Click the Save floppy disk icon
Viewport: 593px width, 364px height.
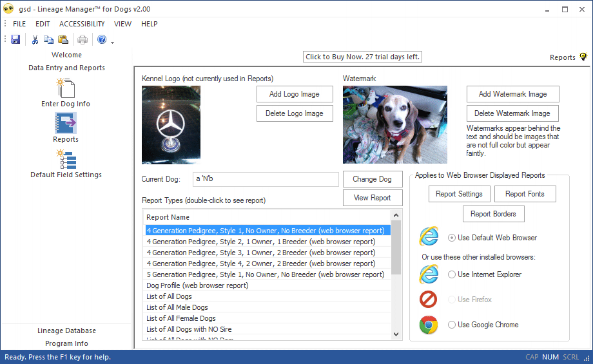point(15,39)
